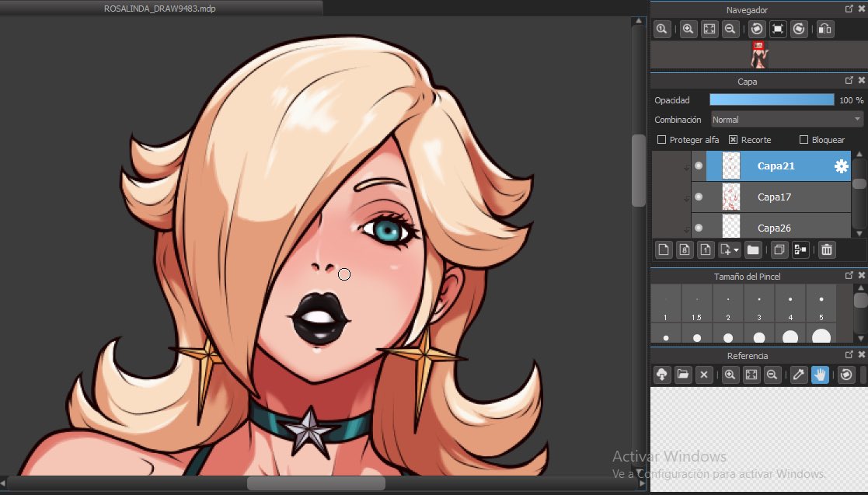Duplicate the selected layer
Image resolution: width=868 pixels, height=495 pixels.
pos(779,249)
